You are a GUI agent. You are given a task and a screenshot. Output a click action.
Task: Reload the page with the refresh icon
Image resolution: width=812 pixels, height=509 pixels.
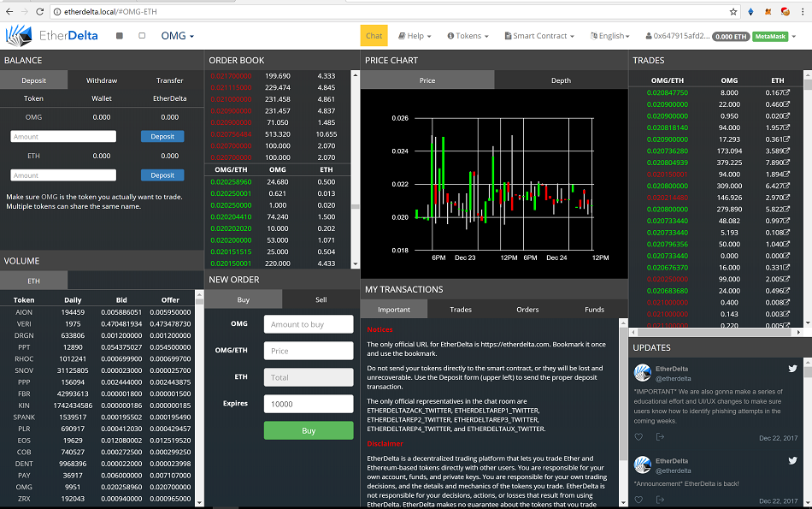(40, 11)
